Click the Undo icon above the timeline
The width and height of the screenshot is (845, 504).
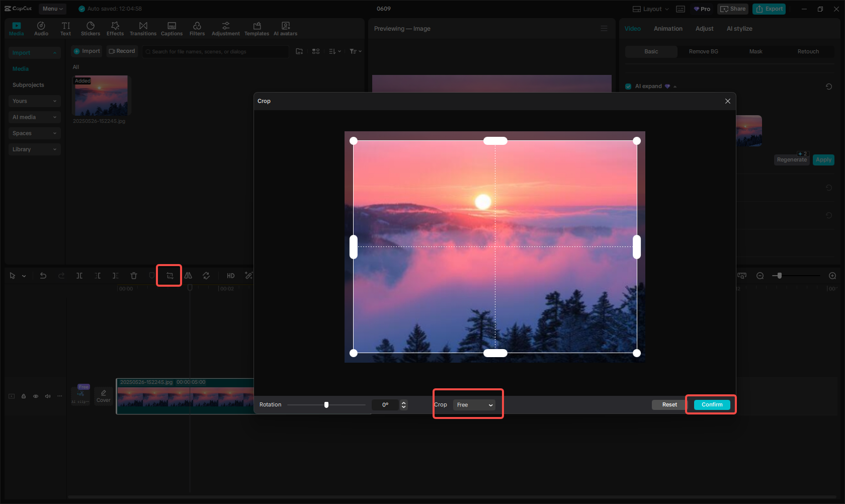[43, 275]
